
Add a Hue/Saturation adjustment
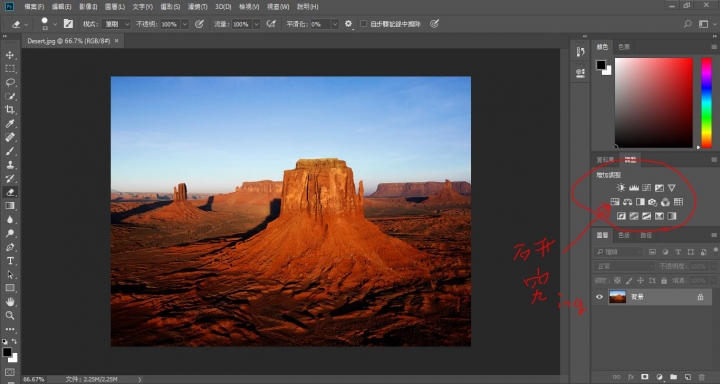click(615, 202)
